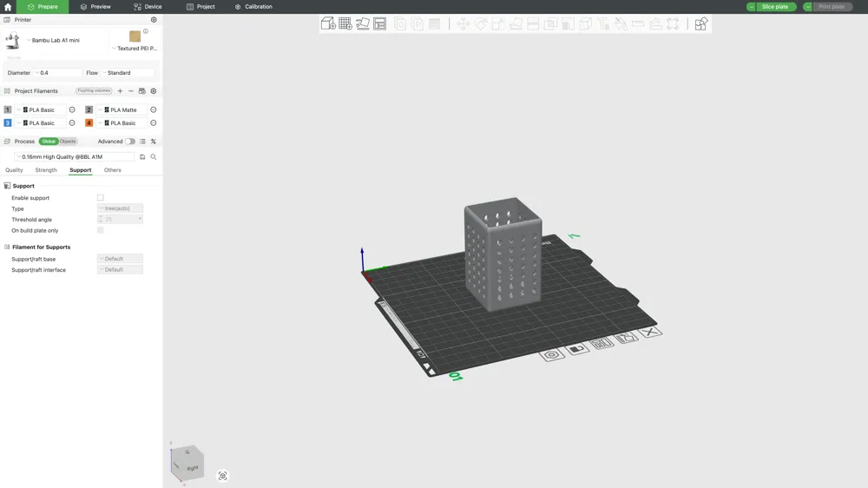Image resolution: width=868 pixels, height=488 pixels.
Task: Click the Slice plate button
Action: coord(775,7)
